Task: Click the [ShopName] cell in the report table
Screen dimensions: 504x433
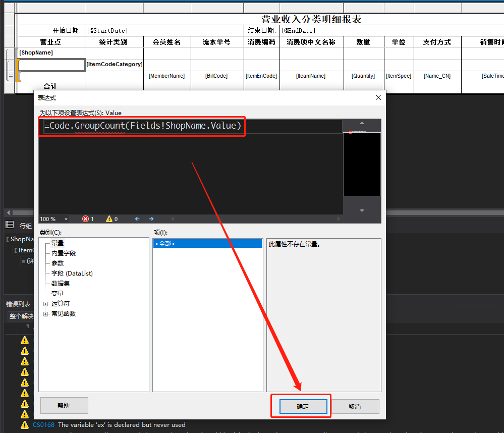Action: [51, 52]
